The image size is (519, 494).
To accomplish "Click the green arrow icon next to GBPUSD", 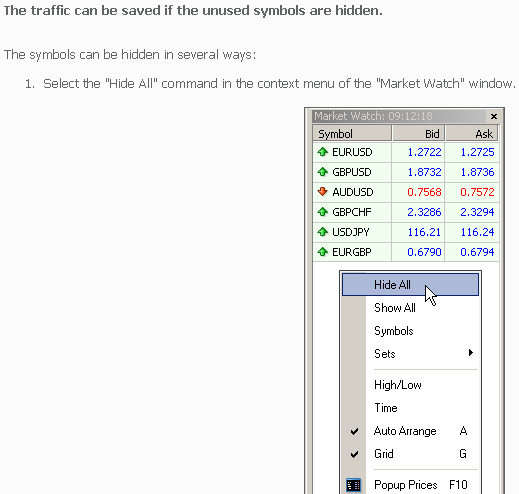I will (322, 172).
